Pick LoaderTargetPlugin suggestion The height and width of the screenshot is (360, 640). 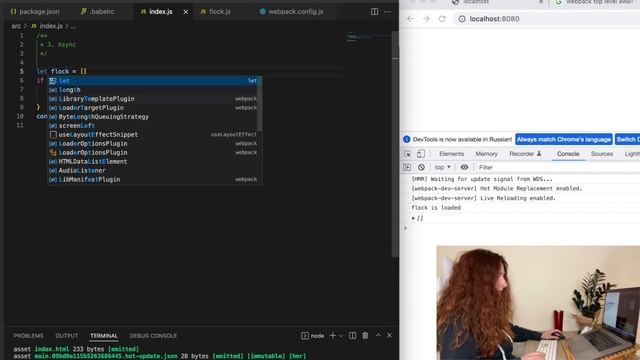[154, 108]
